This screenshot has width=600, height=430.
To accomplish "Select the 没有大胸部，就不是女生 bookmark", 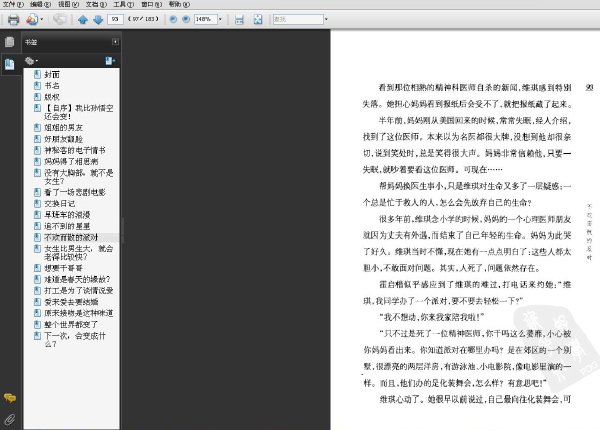I will 79,177.
